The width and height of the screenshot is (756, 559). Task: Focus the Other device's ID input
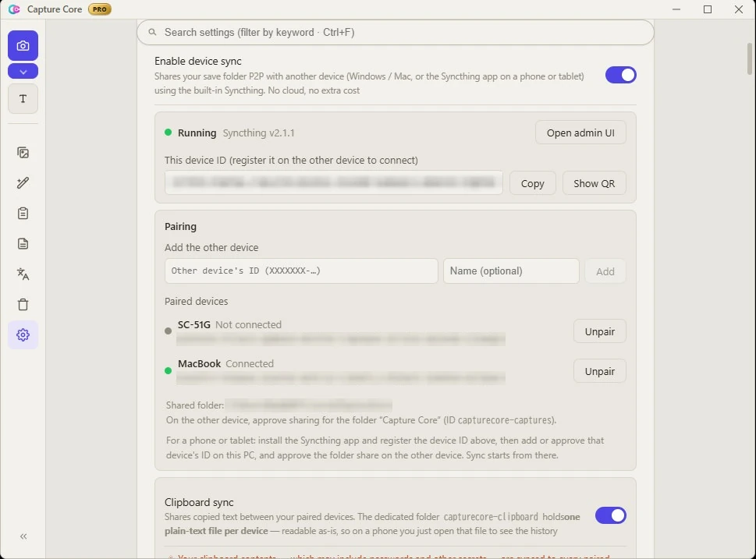[301, 271]
